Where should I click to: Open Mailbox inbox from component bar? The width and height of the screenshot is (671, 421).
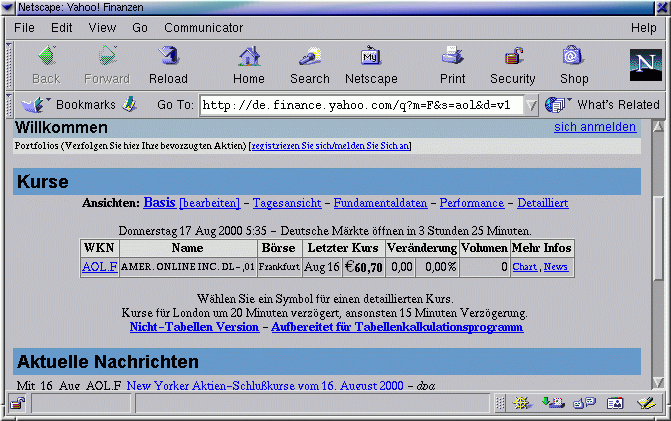click(x=553, y=403)
